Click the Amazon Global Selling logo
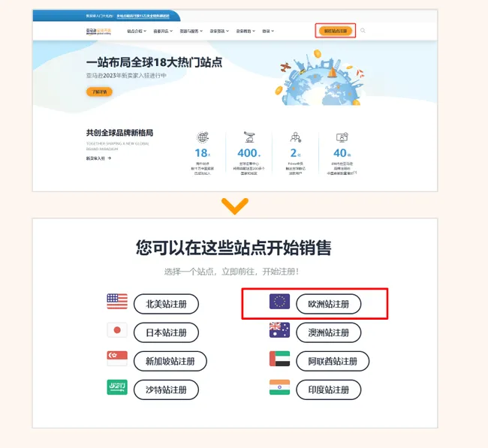This screenshot has height=448, width=488. click(x=98, y=31)
